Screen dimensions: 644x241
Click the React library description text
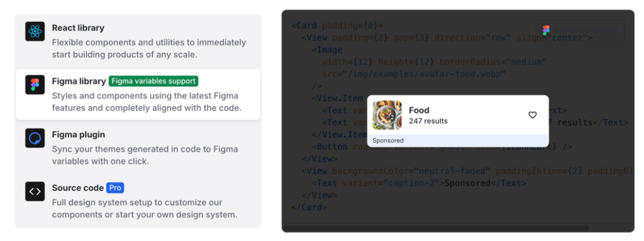pyautogui.click(x=149, y=48)
